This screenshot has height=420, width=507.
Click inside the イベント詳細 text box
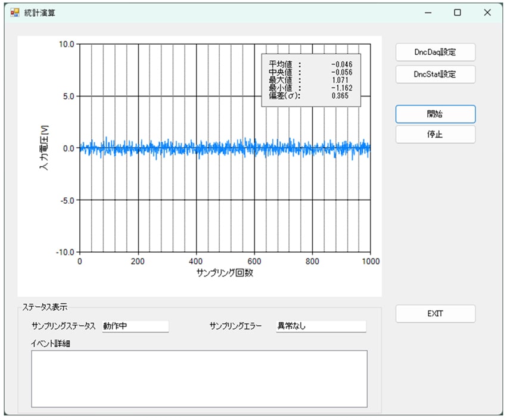pos(199,378)
